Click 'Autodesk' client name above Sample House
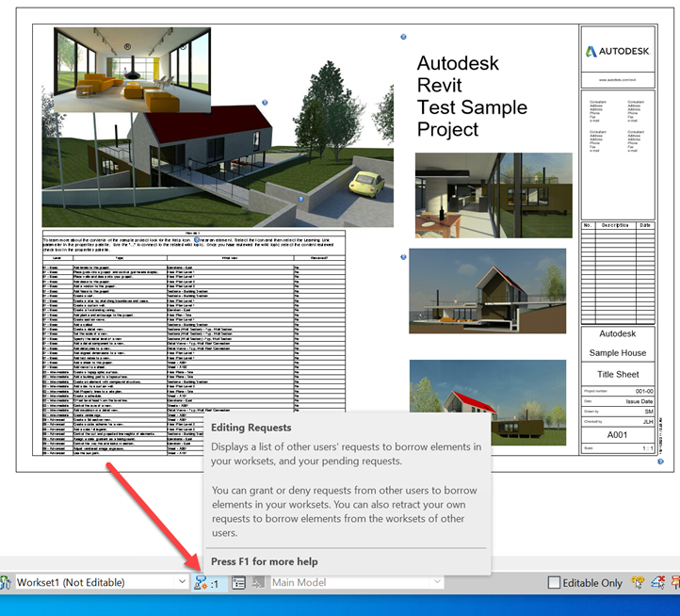The width and height of the screenshot is (680, 616). (618, 333)
